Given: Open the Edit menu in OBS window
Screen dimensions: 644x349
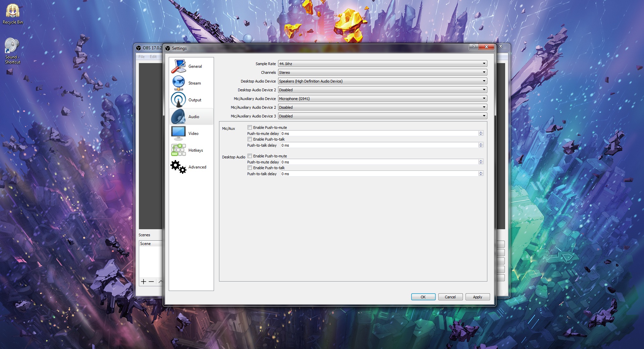Looking at the screenshot, I should (x=153, y=57).
